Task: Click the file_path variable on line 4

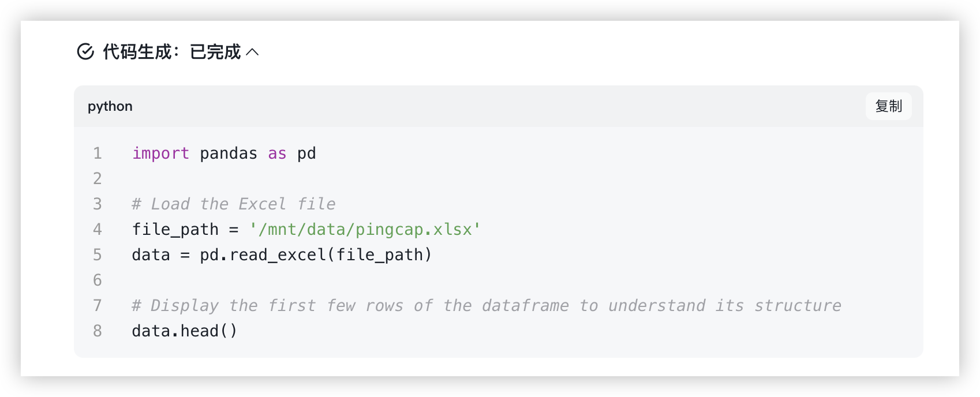Action: click(x=175, y=230)
